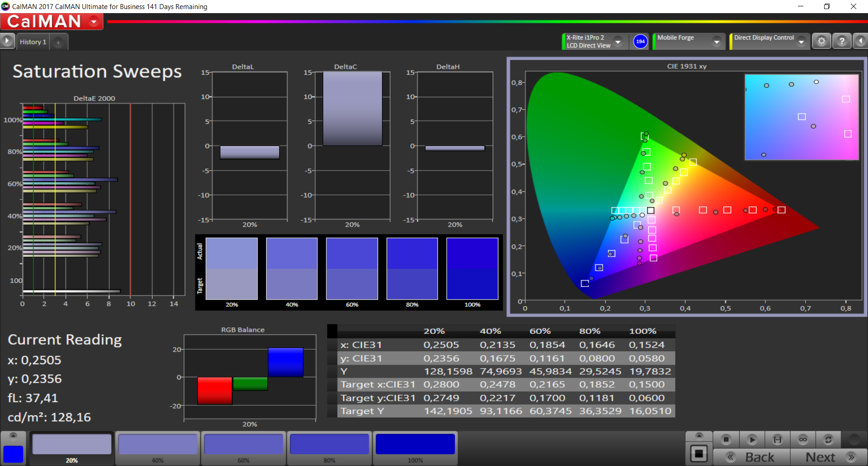Click Target Y value 16,0510
The image size is (868, 466).
650,411
